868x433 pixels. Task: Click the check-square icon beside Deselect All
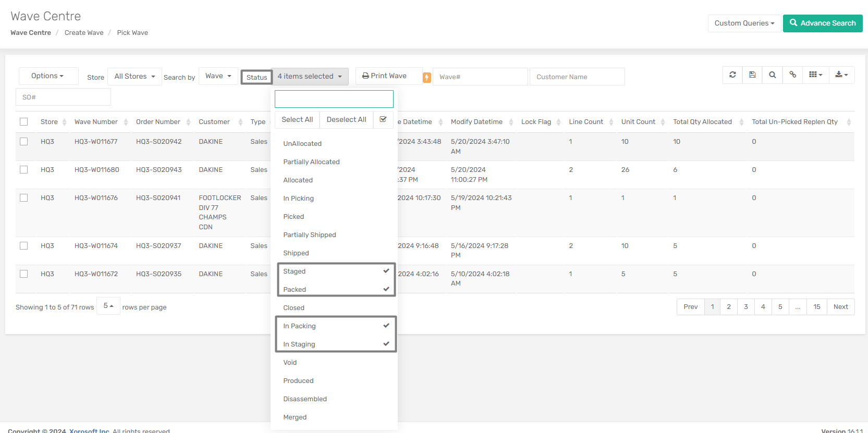click(x=383, y=119)
